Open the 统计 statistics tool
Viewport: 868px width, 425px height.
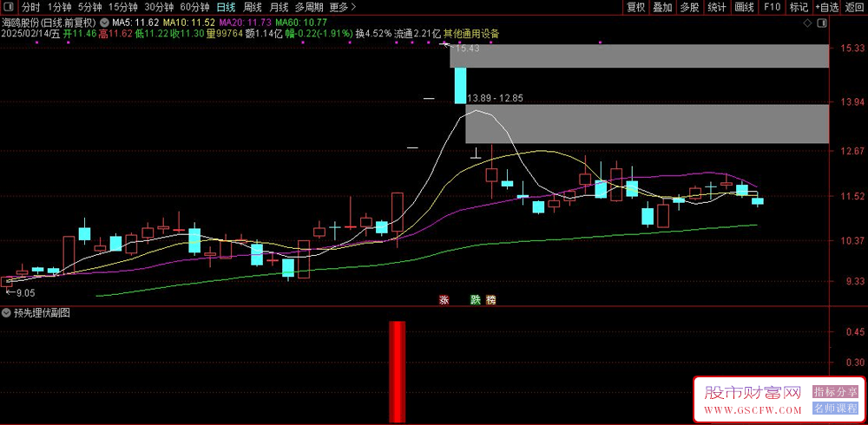[x=716, y=7]
